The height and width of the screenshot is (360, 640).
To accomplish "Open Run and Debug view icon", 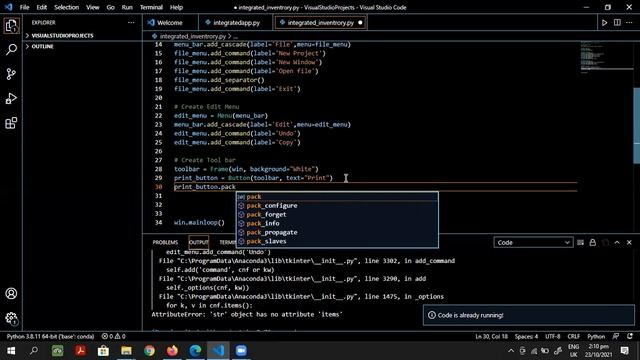I will pos(11,98).
